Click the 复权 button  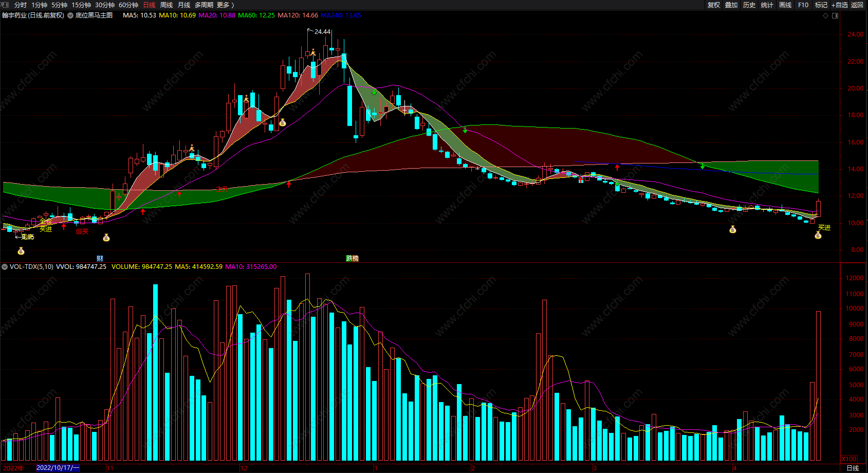[x=714, y=5]
